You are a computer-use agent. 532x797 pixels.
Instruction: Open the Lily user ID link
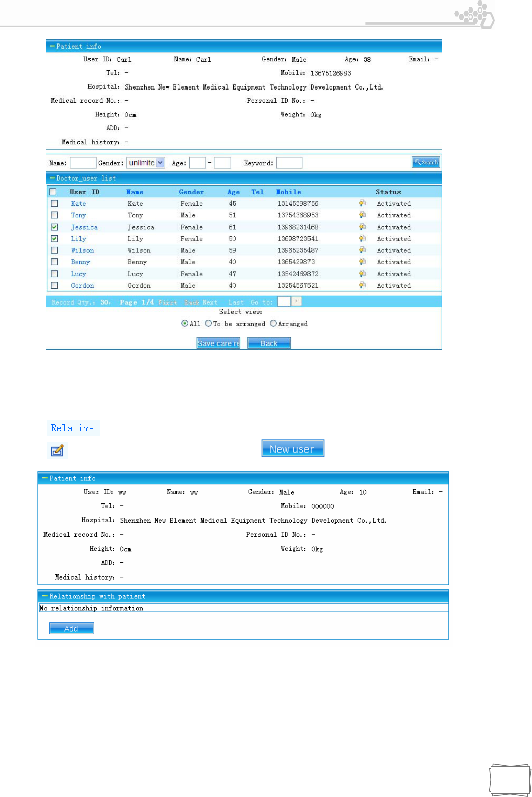click(78, 239)
